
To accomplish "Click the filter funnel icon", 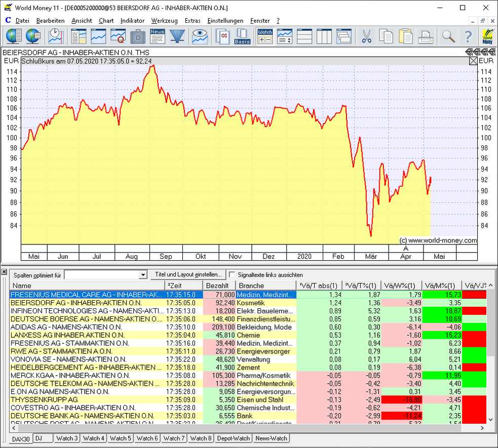I will (x=177, y=36).
